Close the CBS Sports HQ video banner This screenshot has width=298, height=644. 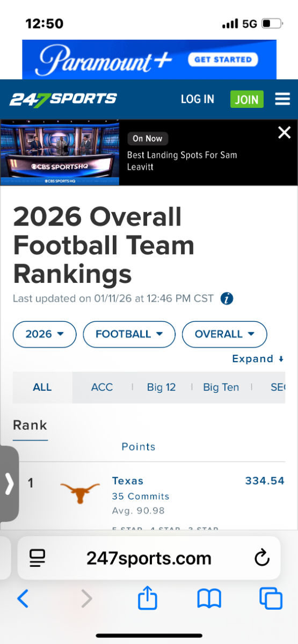[x=284, y=133]
